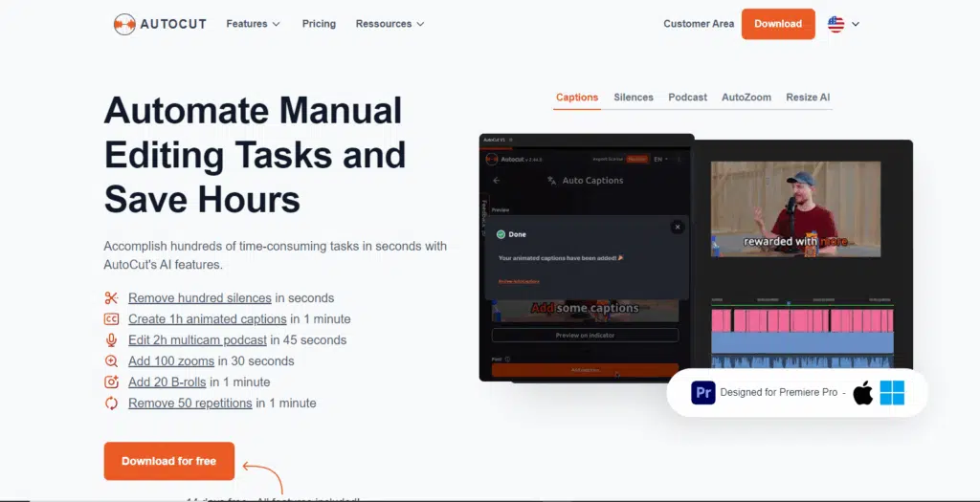Open the AutoZoom tab
The height and width of the screenshot is (502, 980).
[x=746, y=98]
